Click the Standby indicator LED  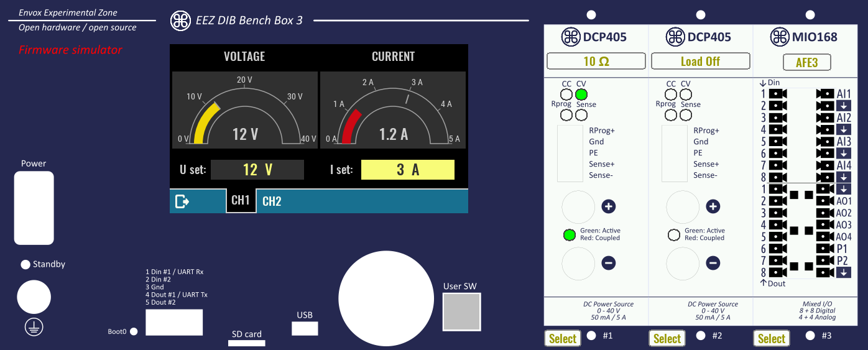[x=25, y=265]
